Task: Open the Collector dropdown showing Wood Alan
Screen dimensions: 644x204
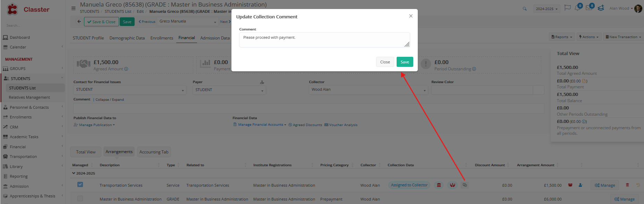Action: [368, 90]
